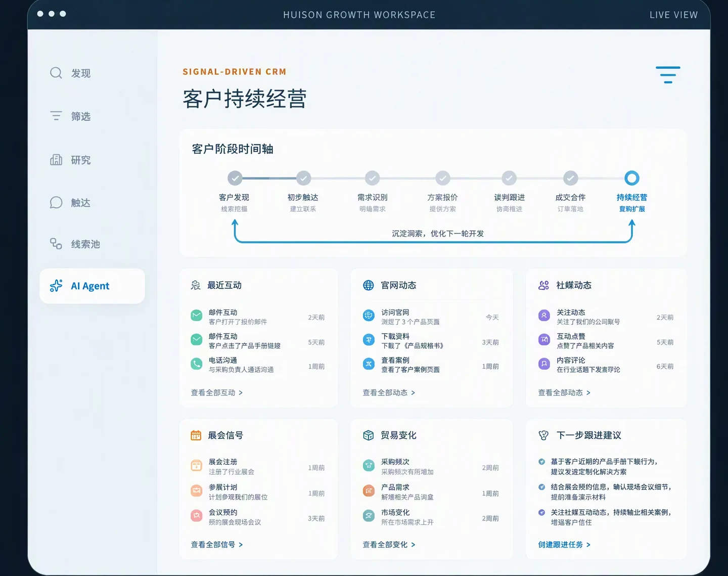728x576 pixels.
Task: Click the 产品需求 entry
Action: (431, 492)
